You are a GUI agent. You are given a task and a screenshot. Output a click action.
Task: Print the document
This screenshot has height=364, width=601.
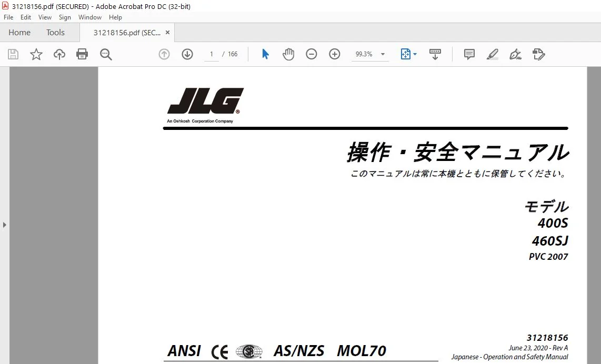click(82, 54)
